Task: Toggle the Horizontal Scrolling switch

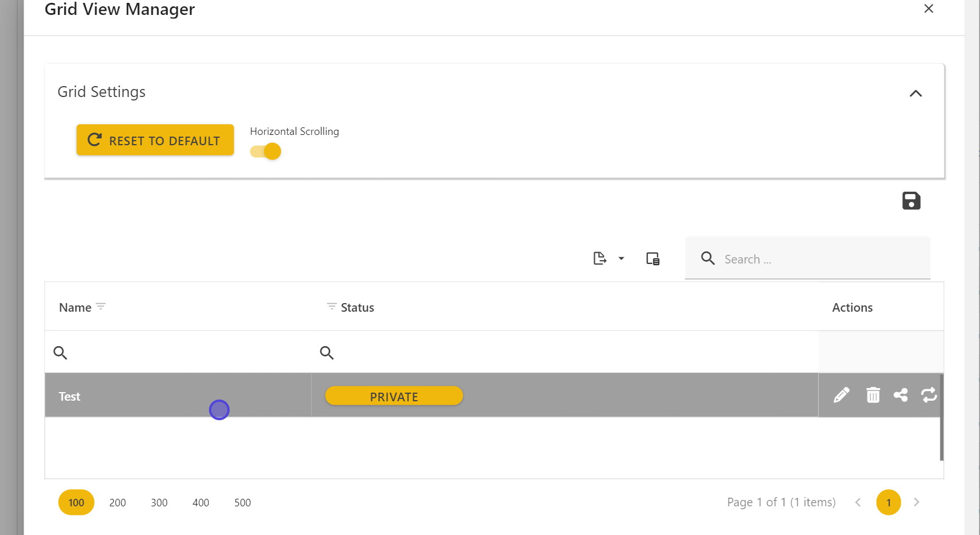Action: click(x=266, y=152)
